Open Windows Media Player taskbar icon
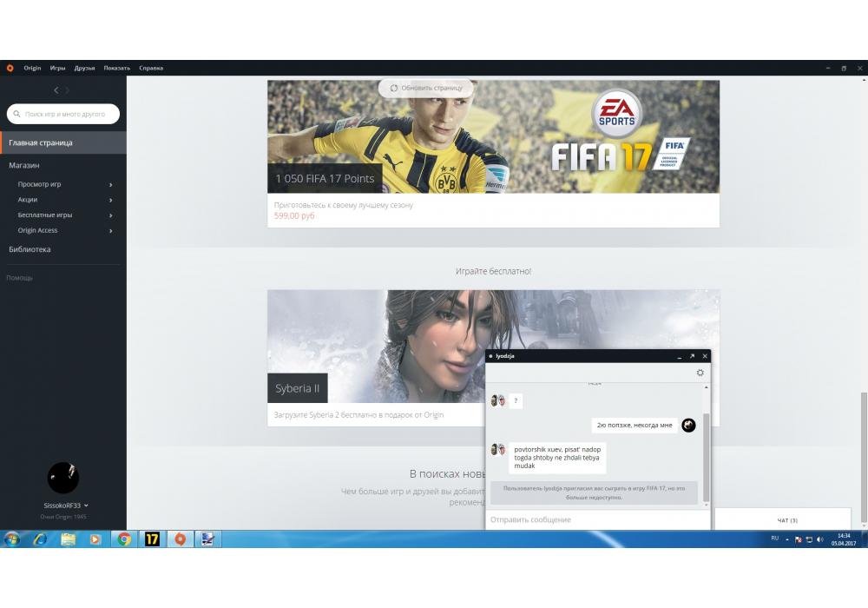 [95, 539]
